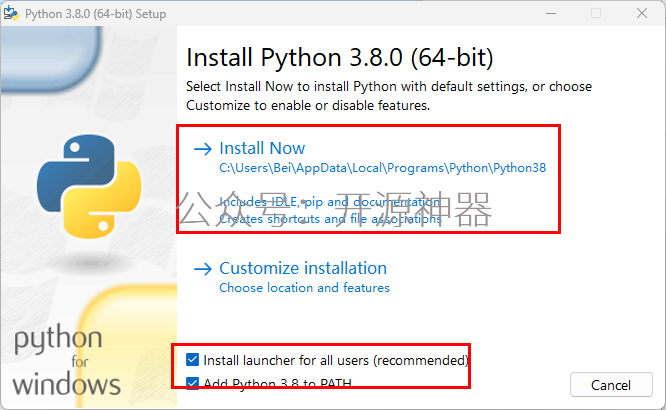666x410 pixels.
Task: Minimize the Python Setup window
Action: (x=551, y=14)
